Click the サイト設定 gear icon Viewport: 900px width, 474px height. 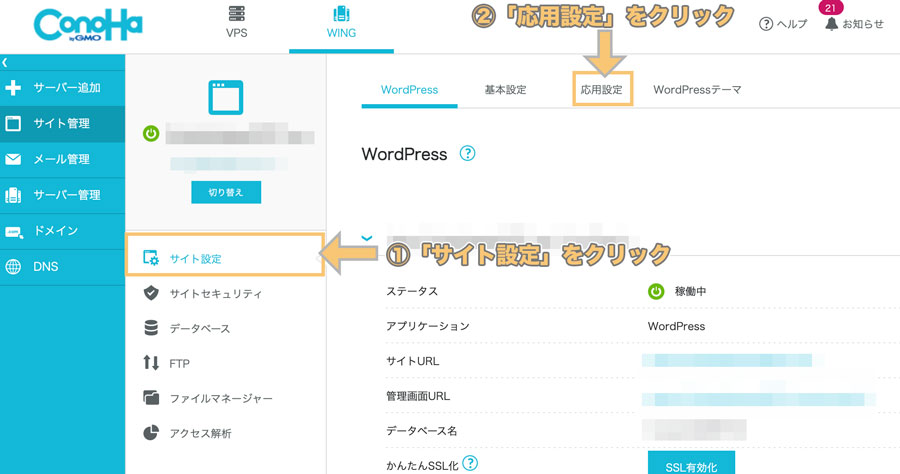pos(151,258)
